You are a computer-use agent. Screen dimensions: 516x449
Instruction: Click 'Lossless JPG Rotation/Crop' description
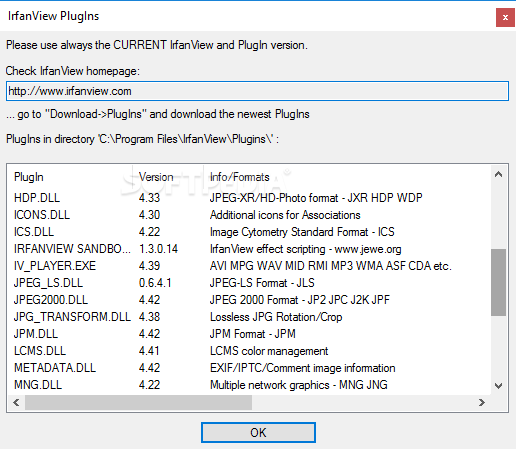pyautogui.click(x=276, y=317)
